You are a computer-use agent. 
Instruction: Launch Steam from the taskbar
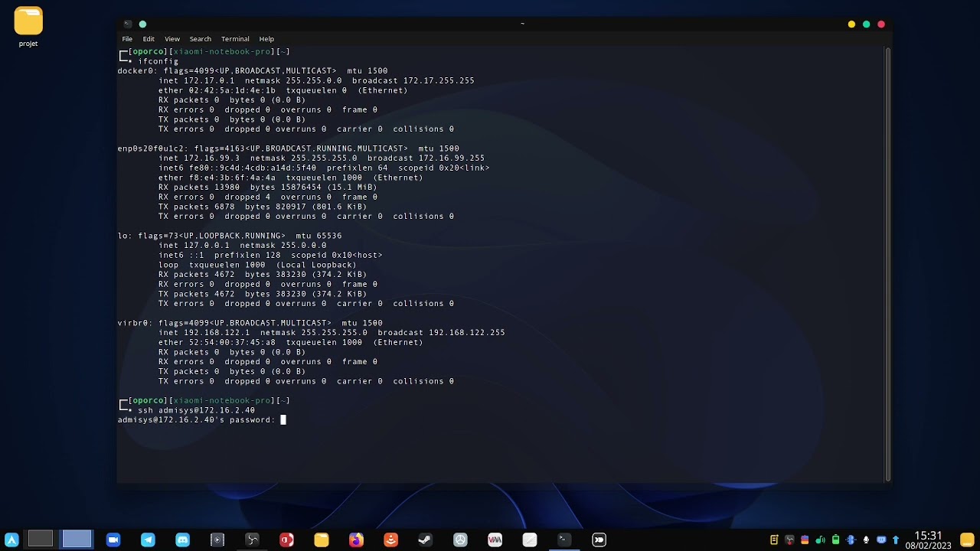click(x=425, y=540)
